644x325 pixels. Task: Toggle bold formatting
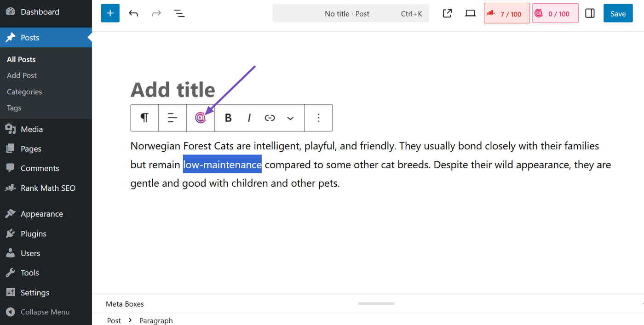[228, 118]
